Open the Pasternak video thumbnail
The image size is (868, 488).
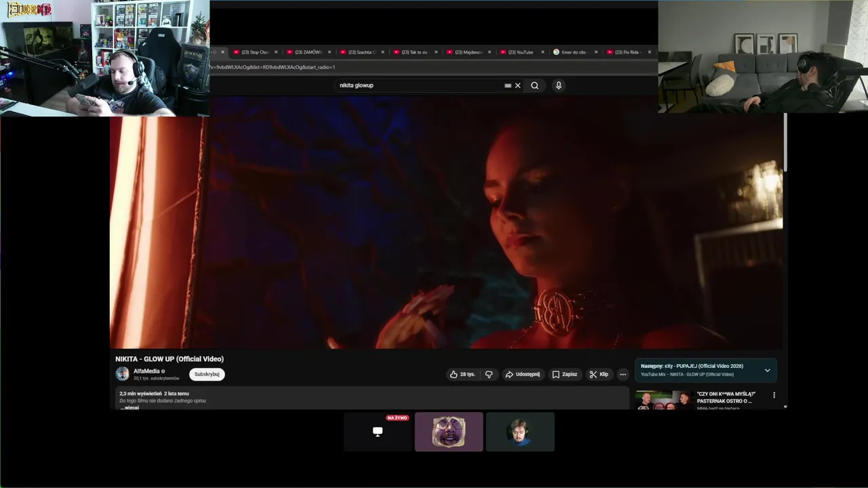click(x=663, y=400)
